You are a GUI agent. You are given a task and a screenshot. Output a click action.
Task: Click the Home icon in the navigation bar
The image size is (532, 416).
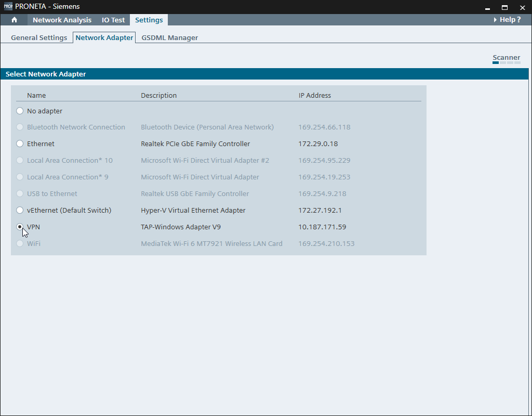14,20
